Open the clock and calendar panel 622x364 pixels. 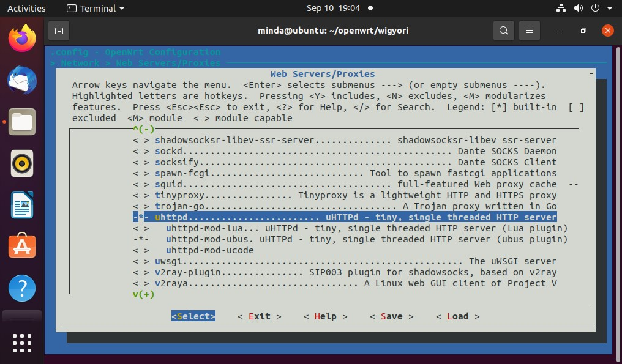[333, 8]
